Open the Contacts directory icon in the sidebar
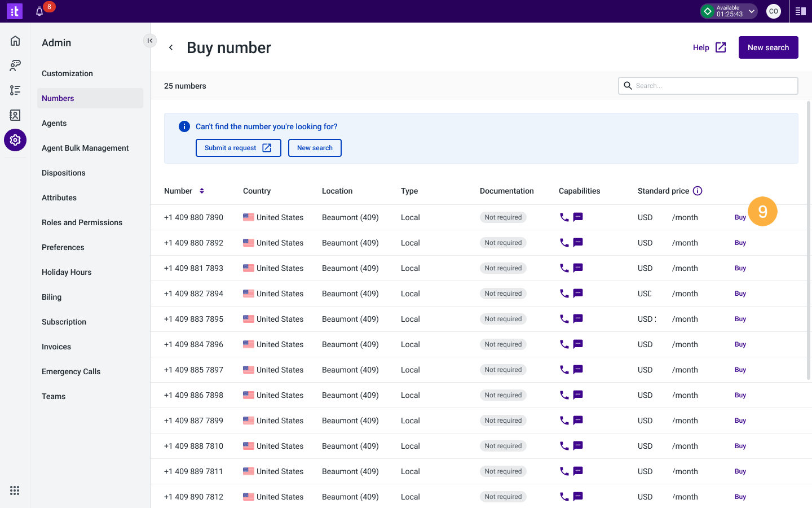 pyautogui.click(x=15, y=115)
